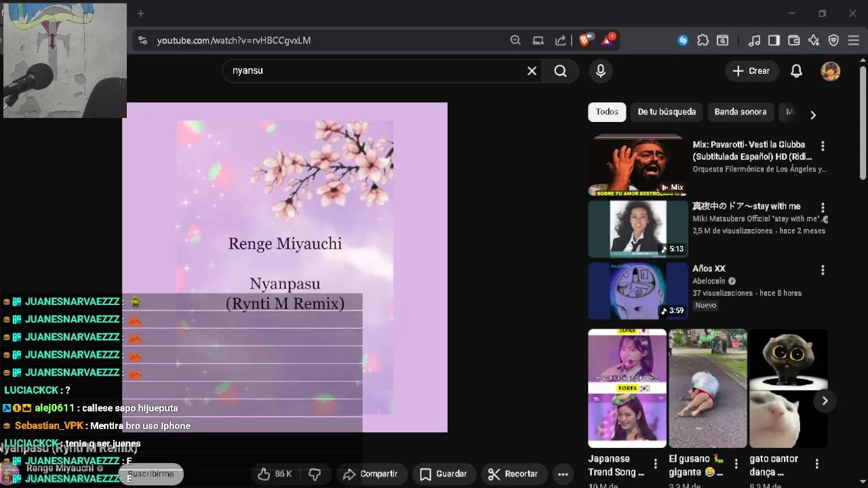This screenshot has height=488, width=868.
Task: Click the tab search icon in toolbar
Action: [723, 41]
